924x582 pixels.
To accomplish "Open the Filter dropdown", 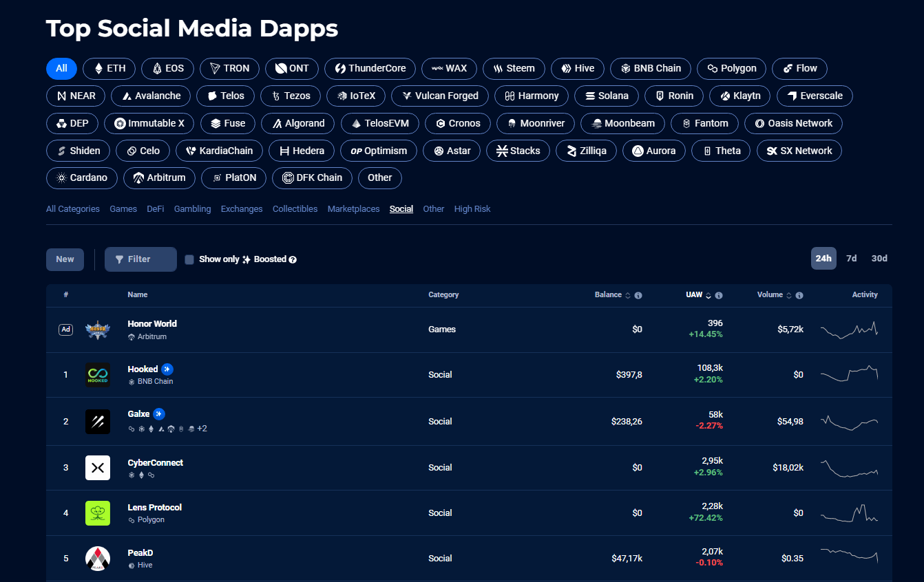I will coord(140,259).
